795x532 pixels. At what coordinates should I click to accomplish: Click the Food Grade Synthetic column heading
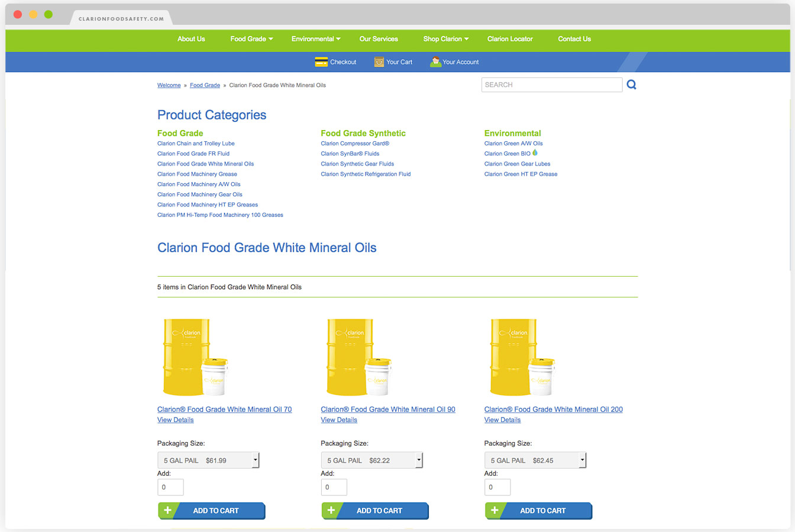point(363,133)
